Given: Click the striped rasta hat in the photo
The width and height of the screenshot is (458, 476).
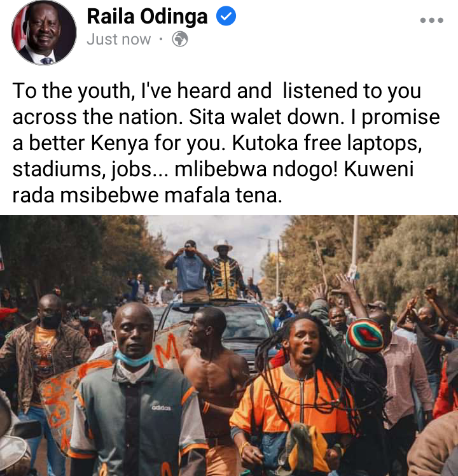Looking at the screenshot, I should pyautogui.click(x=365, y=335).
